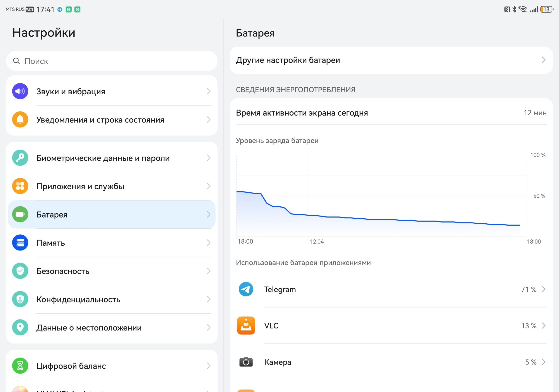Tap Время активности экрана сегодня row

point(391,113)
